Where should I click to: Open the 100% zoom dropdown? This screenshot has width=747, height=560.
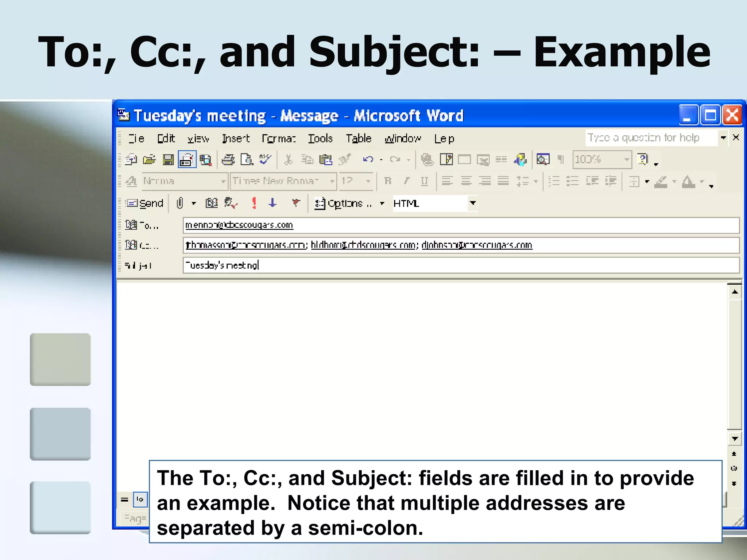point(626,160)
